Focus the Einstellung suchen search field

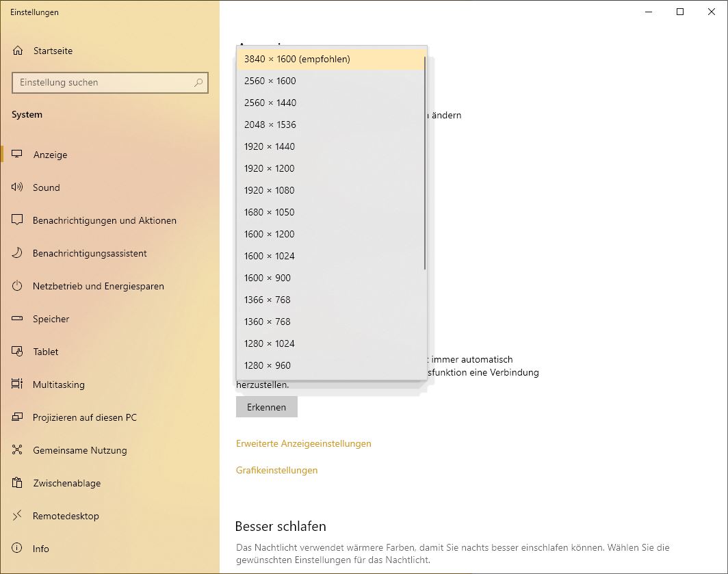pos(110,83)
